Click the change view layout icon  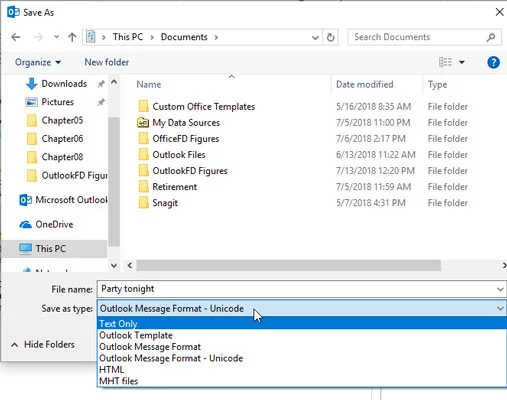pyautogui.click(x=445, y=62)
